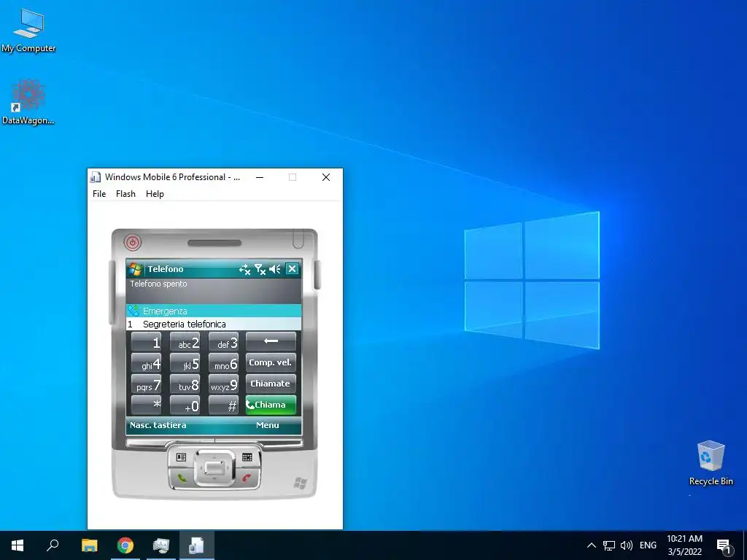747x560 pixels.
Task: Click the volume tray icon
Action: coord(627,545)
